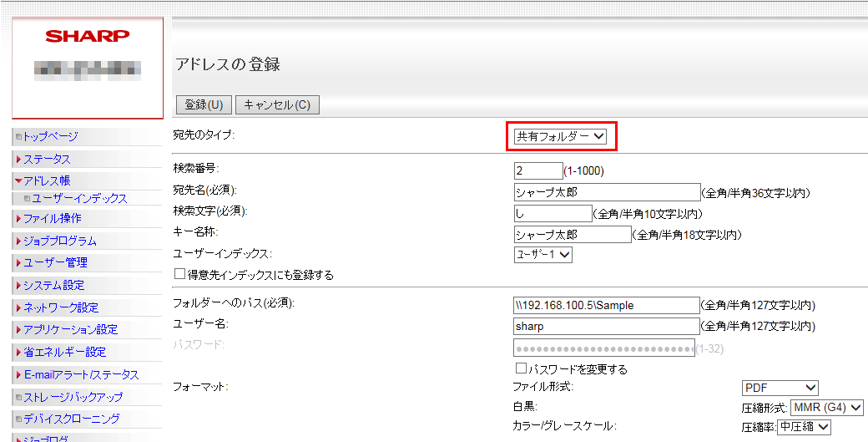Enable 得意先インデックスにも登録する checkbox
Screen dimensions: 868x442
point(179,274)
